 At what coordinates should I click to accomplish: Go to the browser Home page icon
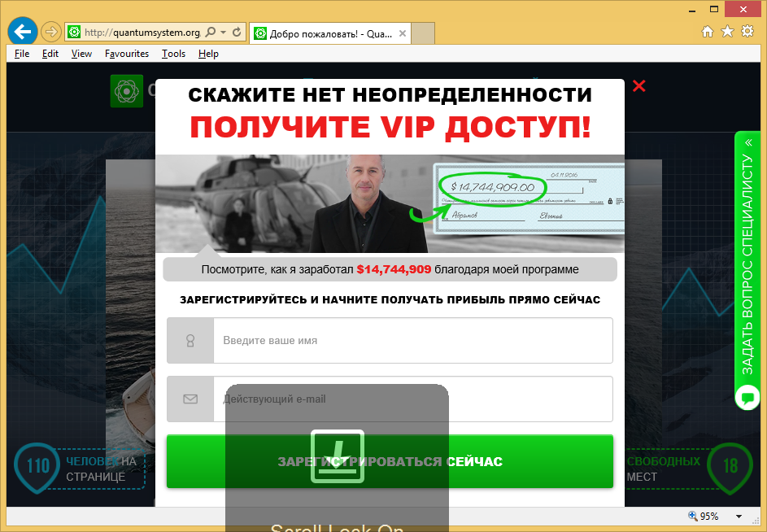coord(708,32)
